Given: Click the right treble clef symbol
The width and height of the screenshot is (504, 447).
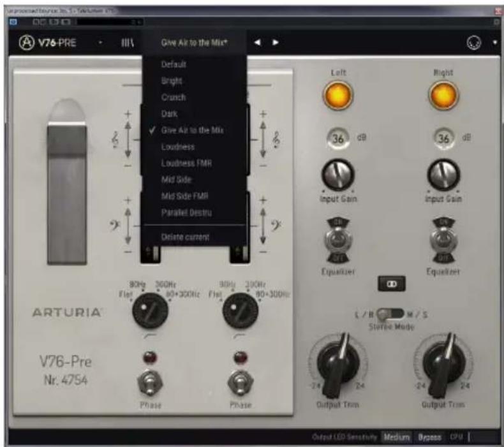Looking at the screenshot, I should pyautogui.click(x=276, y=140).
